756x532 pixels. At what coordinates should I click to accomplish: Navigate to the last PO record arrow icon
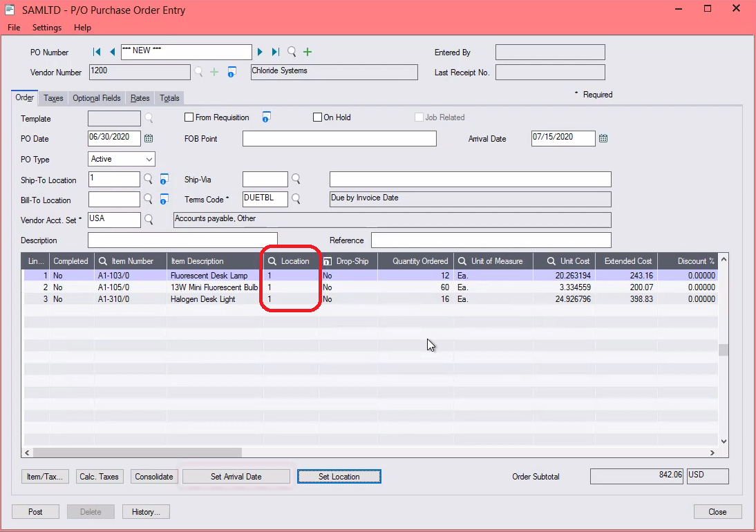point(274,52)
